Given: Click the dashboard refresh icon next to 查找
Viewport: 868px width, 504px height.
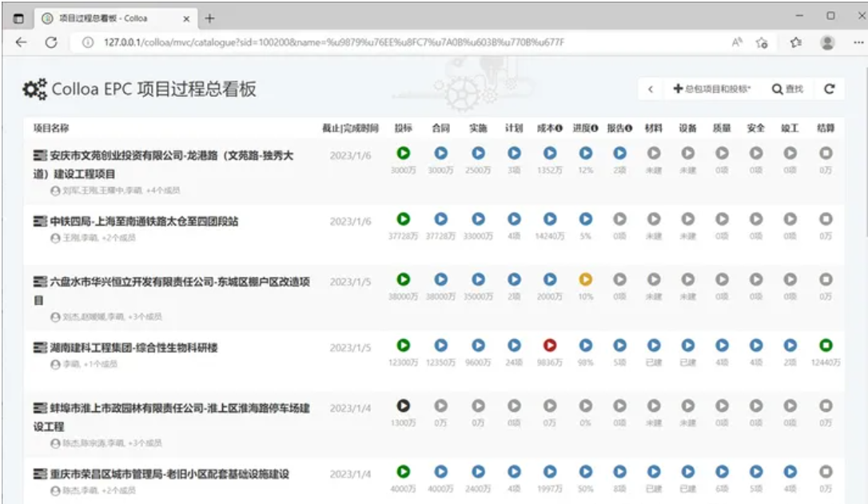Looking at the screenshot, I should [x=829, y=89].
